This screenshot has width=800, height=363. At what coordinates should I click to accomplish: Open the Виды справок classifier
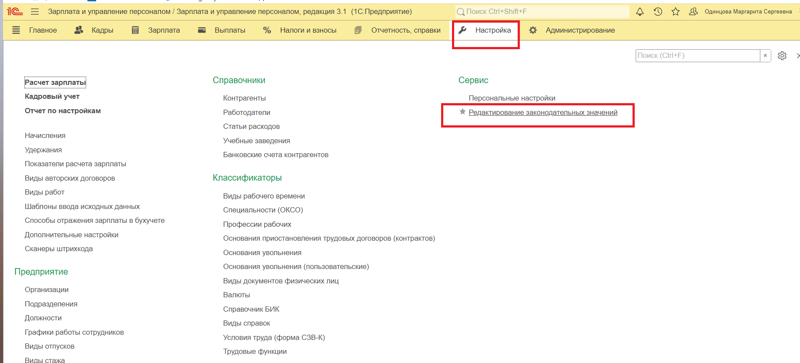pyautogui.click(x=246, y=323)
